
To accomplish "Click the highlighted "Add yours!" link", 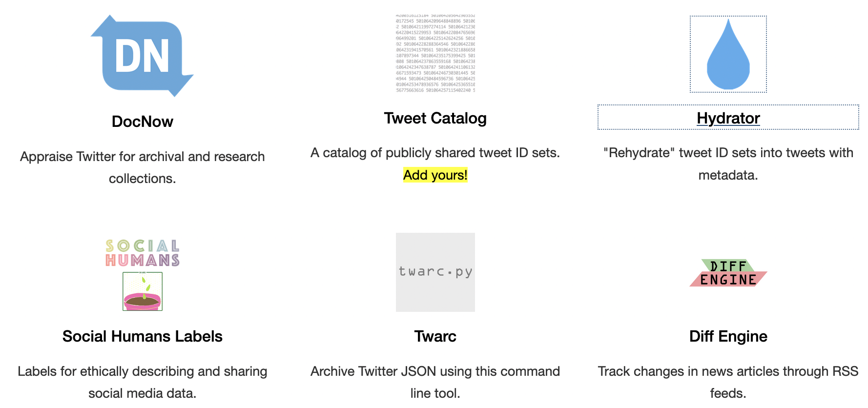I will tap(435, 175).
